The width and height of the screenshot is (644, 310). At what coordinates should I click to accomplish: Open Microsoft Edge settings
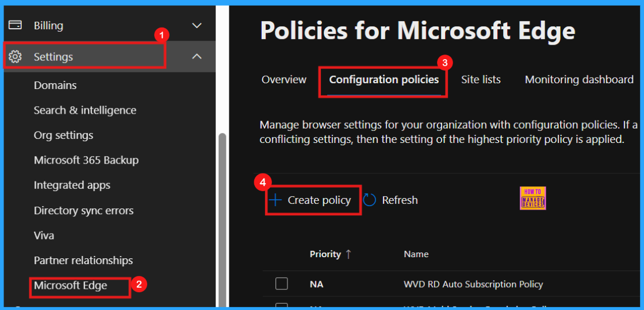(x=71, y=285)
